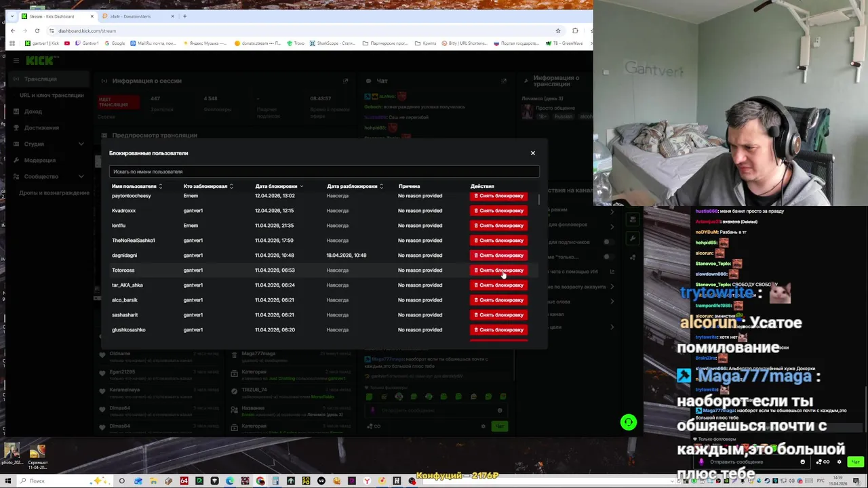868x488 pixels.
Task: Open browser extensions icon
Action: (575, 30)
